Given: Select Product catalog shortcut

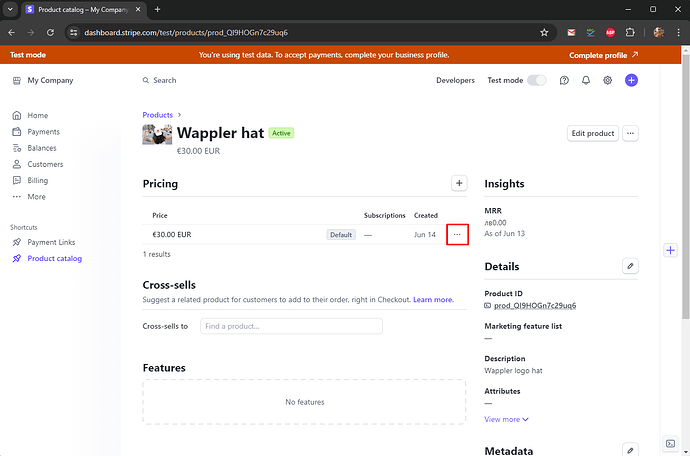Looking at the screenshot, I should (x=55, y=258).
